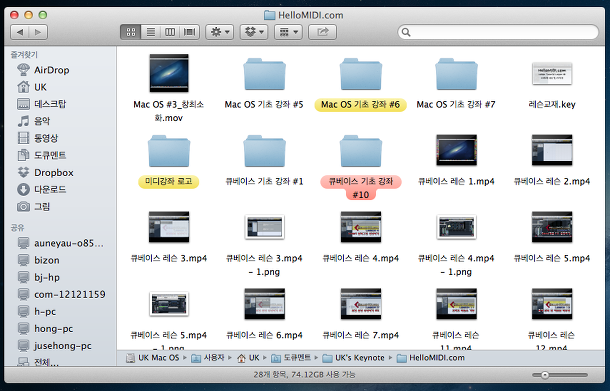Open the UK home folder in sidebar
This screenshot has width=610, height=391.
32,87
